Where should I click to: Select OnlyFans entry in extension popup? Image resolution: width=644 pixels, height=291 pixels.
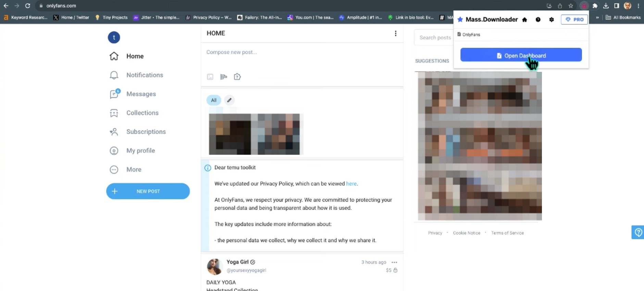[469, 35]
